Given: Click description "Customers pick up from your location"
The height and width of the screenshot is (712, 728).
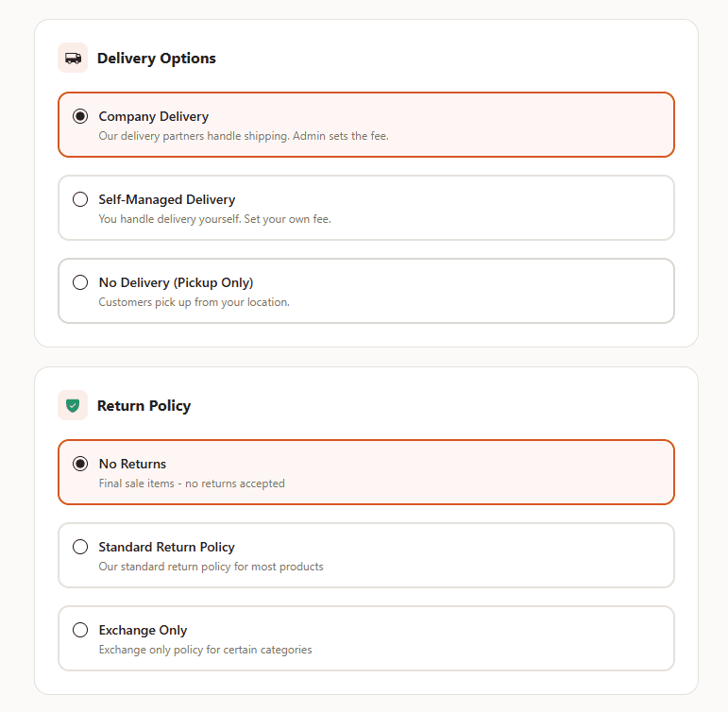Looking at the screenshot, I should tap(194, 302).
